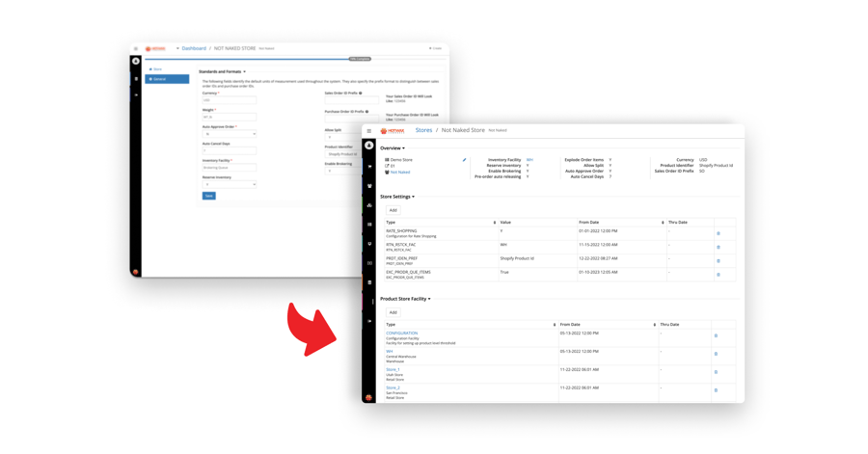
Task: Sort Store Settings by Type column
Action: pyautogui.click(x=495, y=223)
